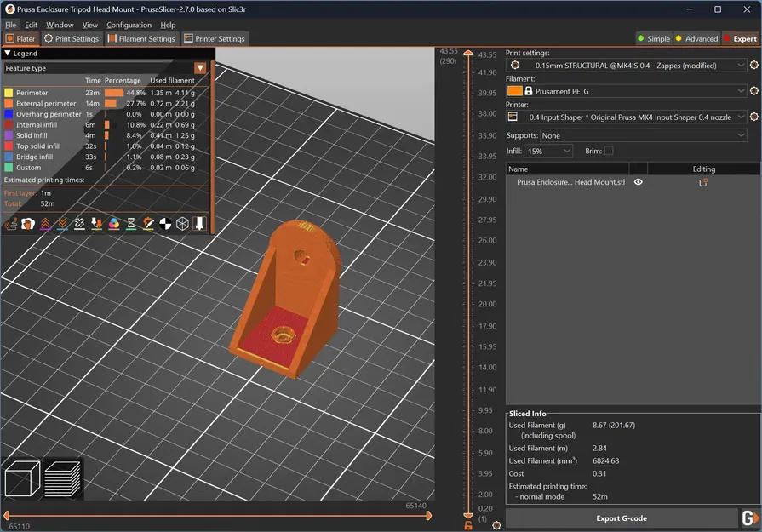This screenshot has width=762, height=532.
Task: Click the custom G-code pencil icon in legend
Action: [148, 224]
